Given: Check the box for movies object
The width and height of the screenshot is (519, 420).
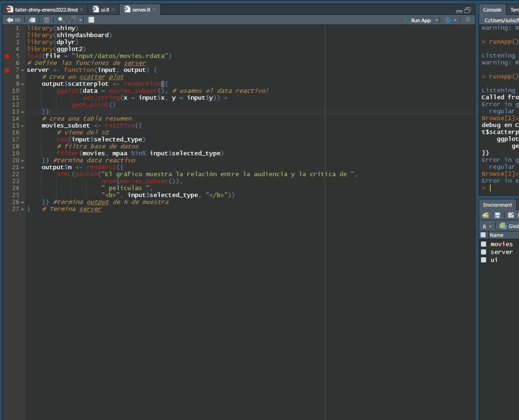Looking at the screenshot, I should coord(484,244).
